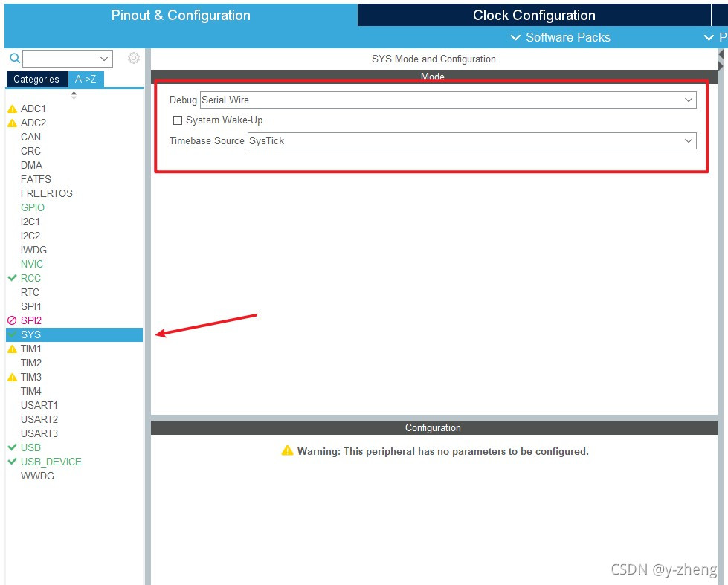
Task: Click the ADC2 warning triangle icon
Action: tap(13, 123)
